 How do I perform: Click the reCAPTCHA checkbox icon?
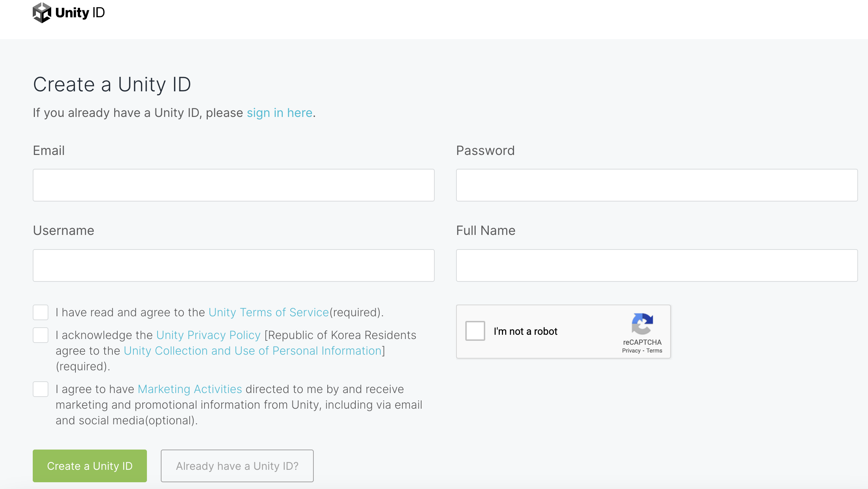point(476,331)
